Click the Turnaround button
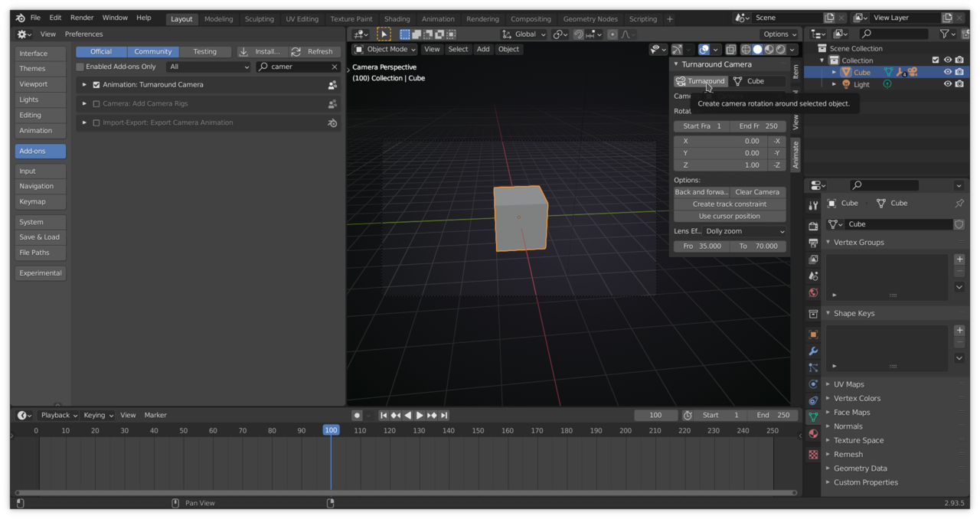Viewport: 980px width, 519px height. tap(701, 81)
